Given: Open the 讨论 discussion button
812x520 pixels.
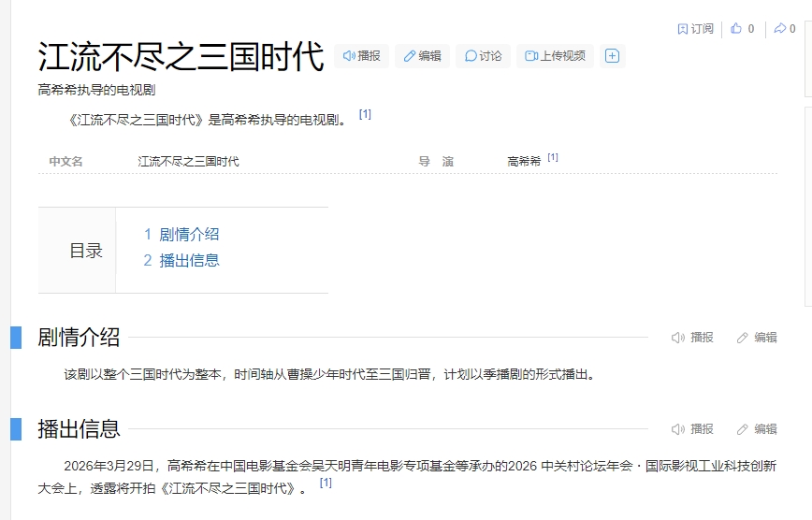Looking at the screenshot, I should click(x=483, y=56).
